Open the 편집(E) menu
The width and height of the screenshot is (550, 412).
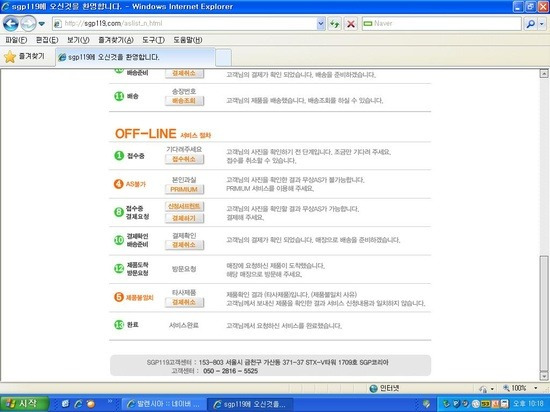click(x=47, y=40)
